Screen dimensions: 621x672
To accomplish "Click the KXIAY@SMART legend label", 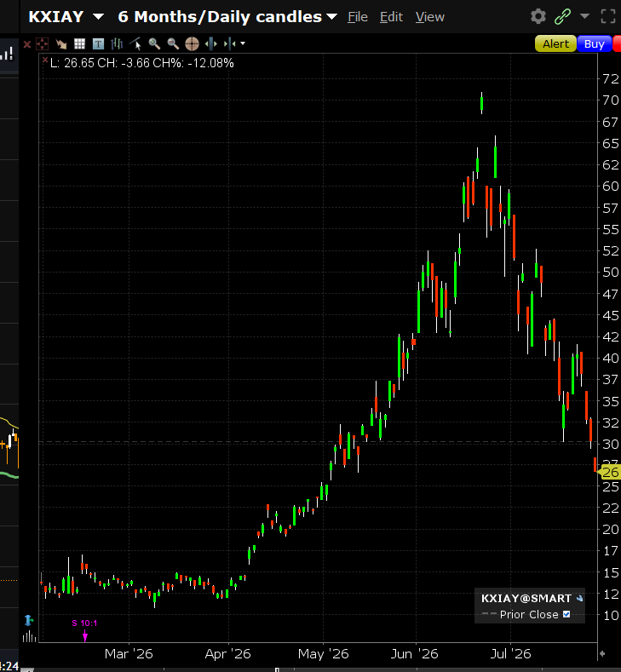I will pos(526,598).
